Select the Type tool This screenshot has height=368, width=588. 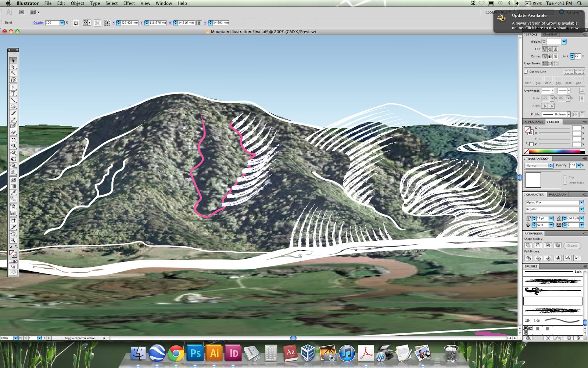click(13, 93)
